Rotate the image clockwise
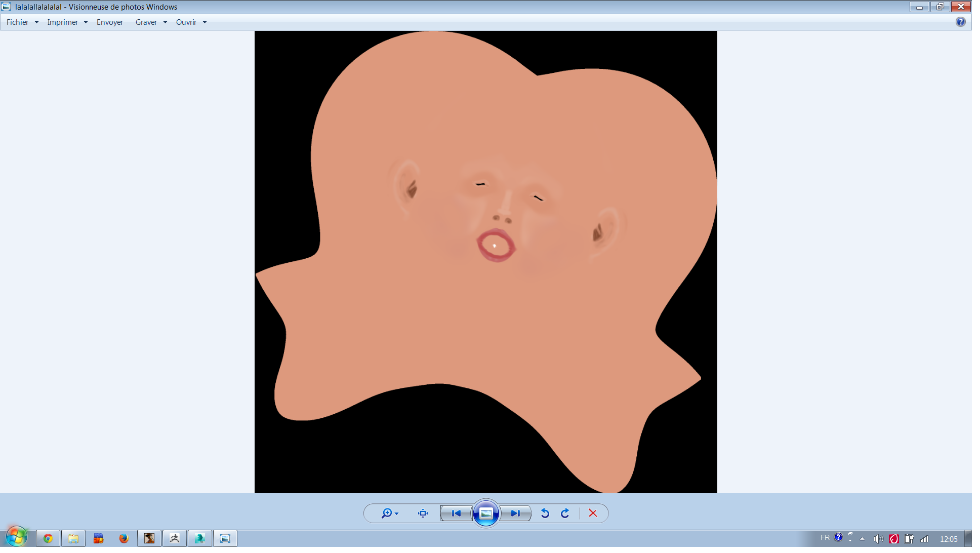 [565, 513]
